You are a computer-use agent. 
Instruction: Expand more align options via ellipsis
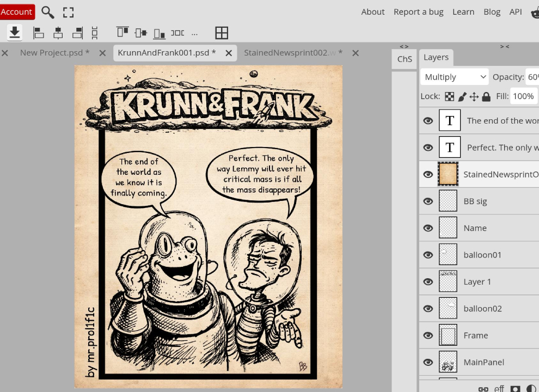pos(195,33)
